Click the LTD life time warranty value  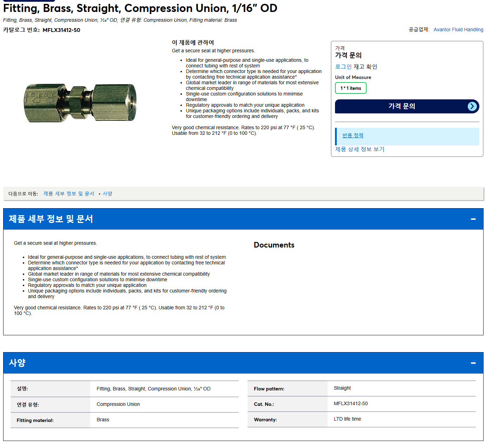[347, 419]
